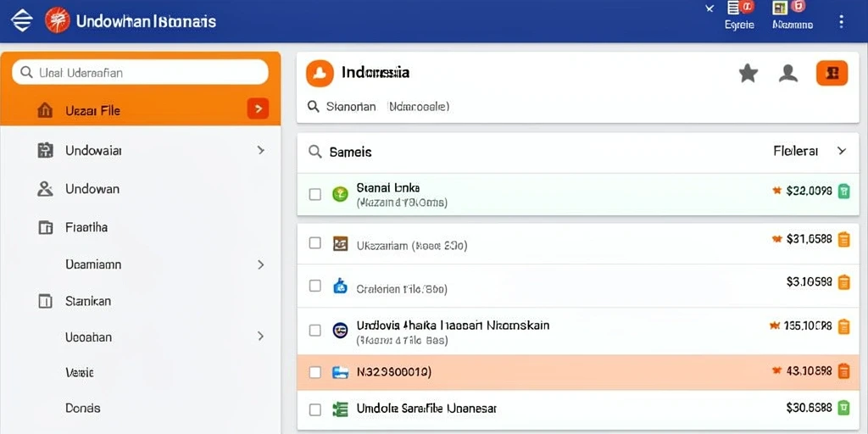This screenshot has height=434, width=868.
Task: Click the Fraatiha sidebar icon
Action: point(46,227)
